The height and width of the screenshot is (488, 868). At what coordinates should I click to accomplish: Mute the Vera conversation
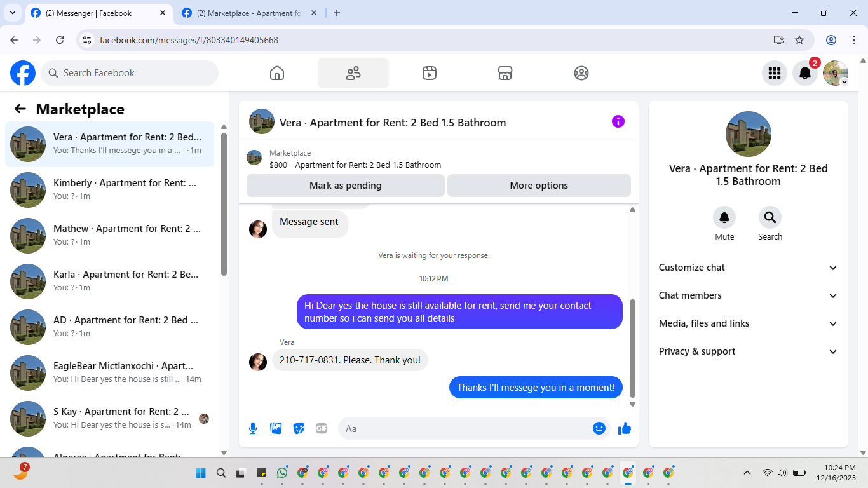click(724, 218)
